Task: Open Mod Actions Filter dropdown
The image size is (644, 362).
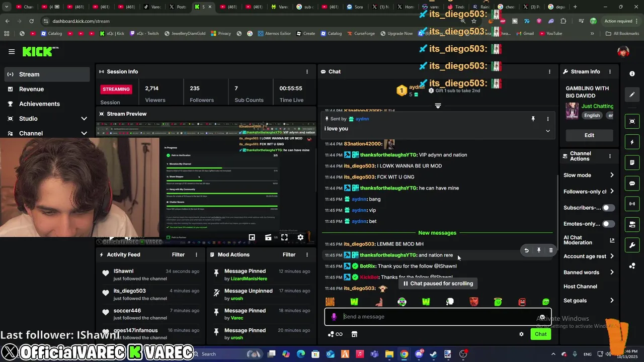Action: pyautogui.click(x=289, y=255)
